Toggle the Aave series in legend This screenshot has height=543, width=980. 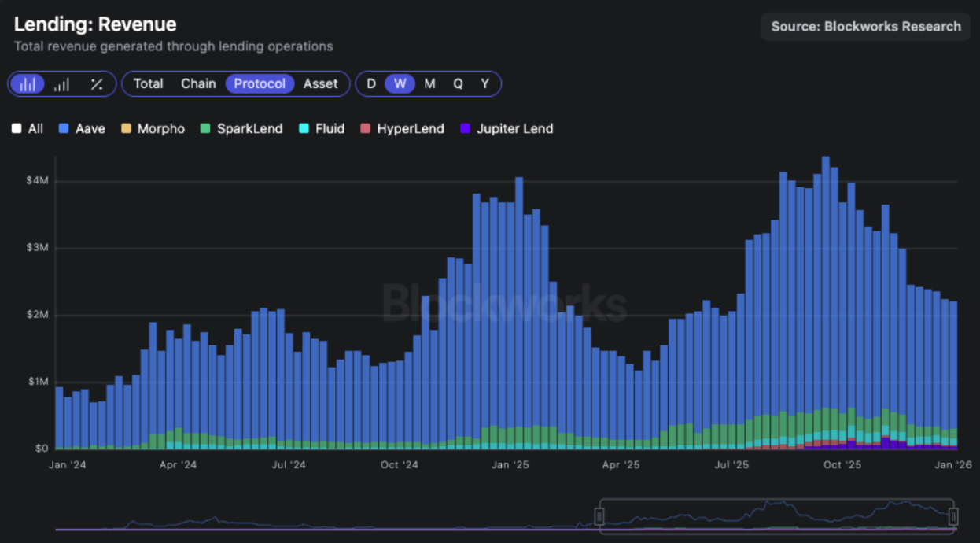[82, 128]
